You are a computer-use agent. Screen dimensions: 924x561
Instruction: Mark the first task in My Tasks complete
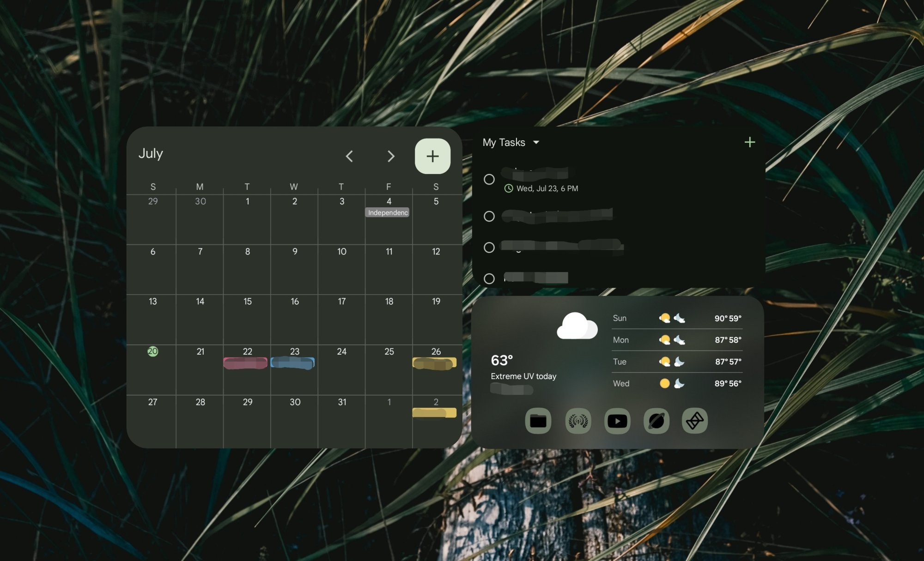pyautogui.click(x=490, y=180)
